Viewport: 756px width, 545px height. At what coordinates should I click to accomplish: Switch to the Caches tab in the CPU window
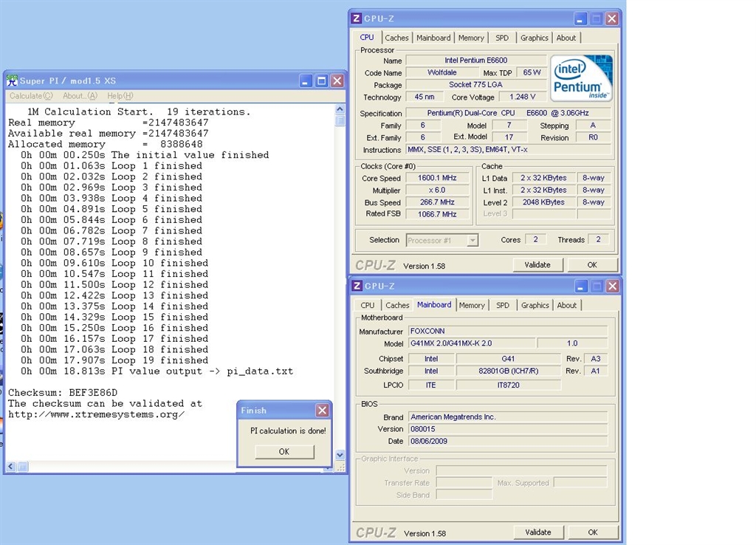tap(396, 38)
